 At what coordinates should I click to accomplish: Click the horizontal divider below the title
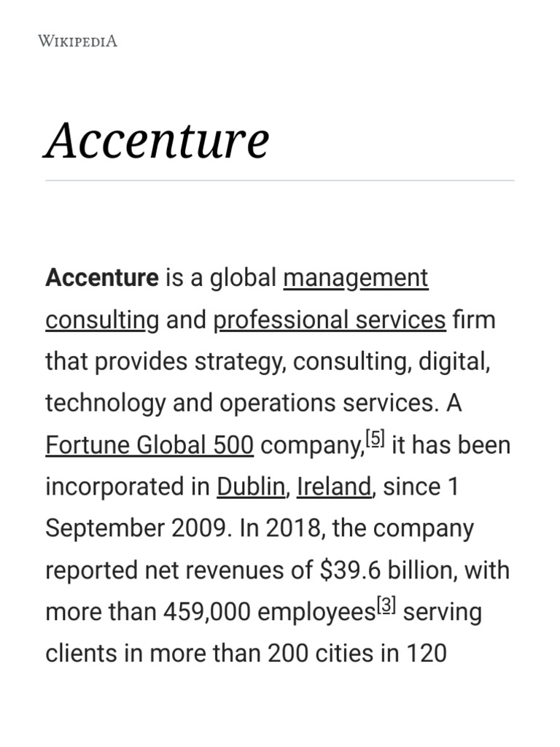280,180
